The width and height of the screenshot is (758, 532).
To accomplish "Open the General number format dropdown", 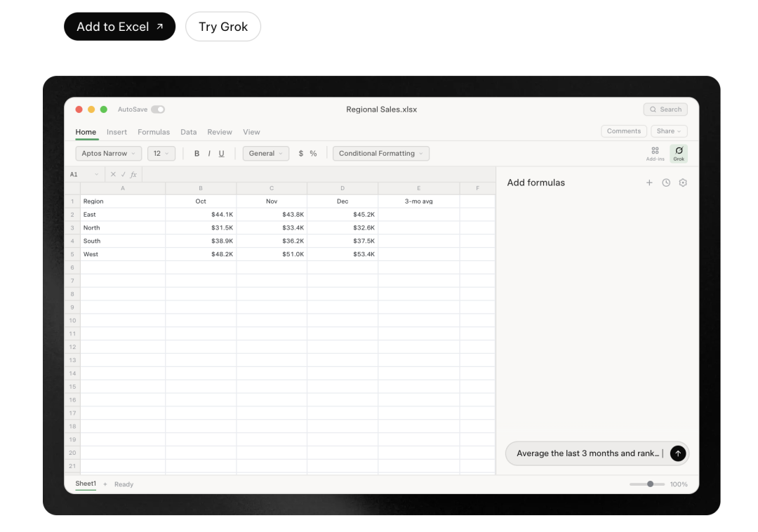I will coord(266,154).
